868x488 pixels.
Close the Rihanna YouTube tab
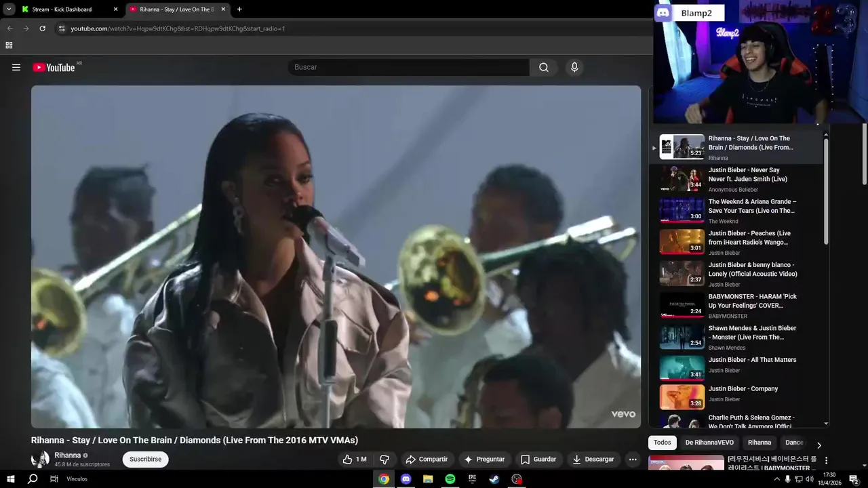(223, 9)
